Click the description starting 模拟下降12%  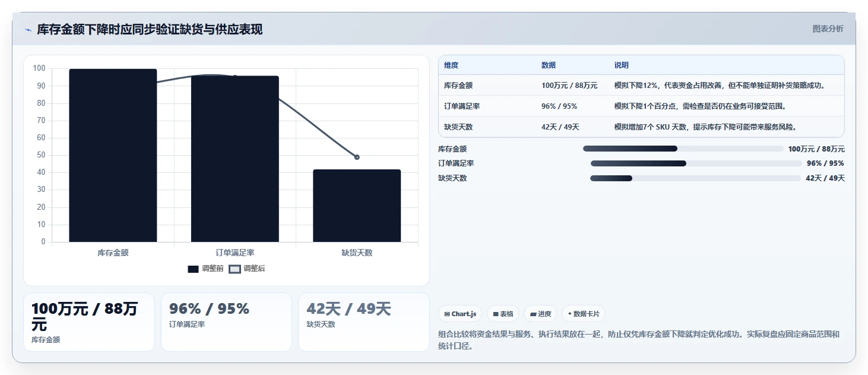pyautogui.click(x=720, y=86)
